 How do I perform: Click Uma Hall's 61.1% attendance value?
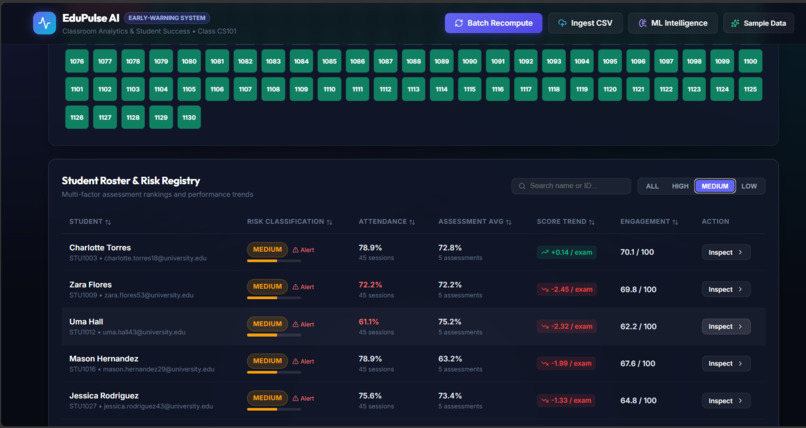[x=369, y=322]
